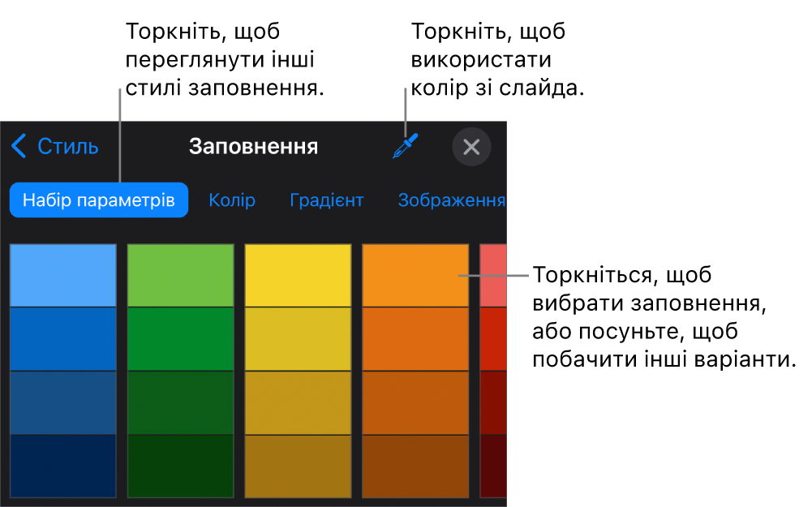Open the Градієнт tab

click(327, 200)
